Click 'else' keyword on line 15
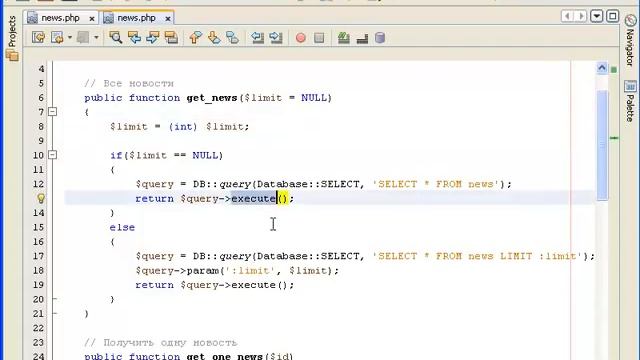The image size is (640, 360). 122,227
